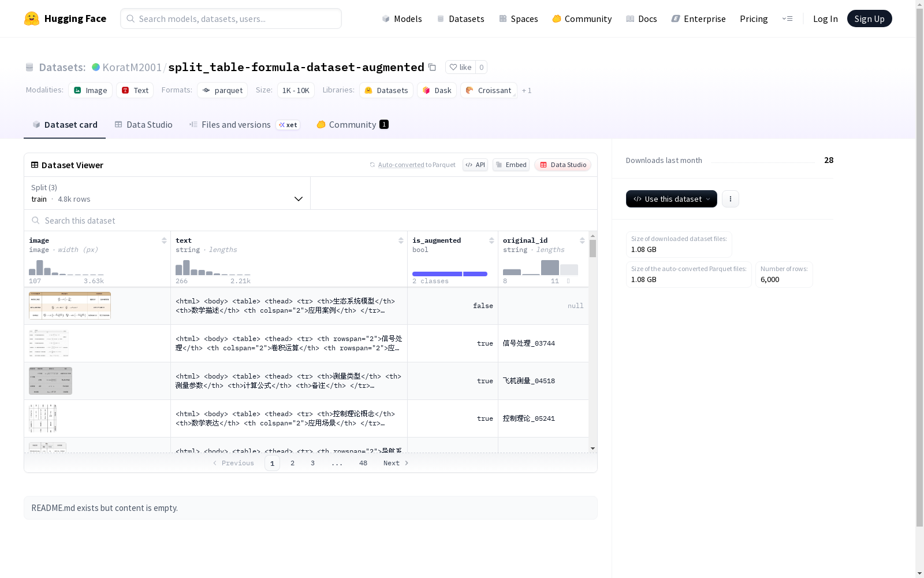The height and width of the screenshot is (578, 924).
Task: Click the 控制理论_05241 cell
Action: point(543,418)
